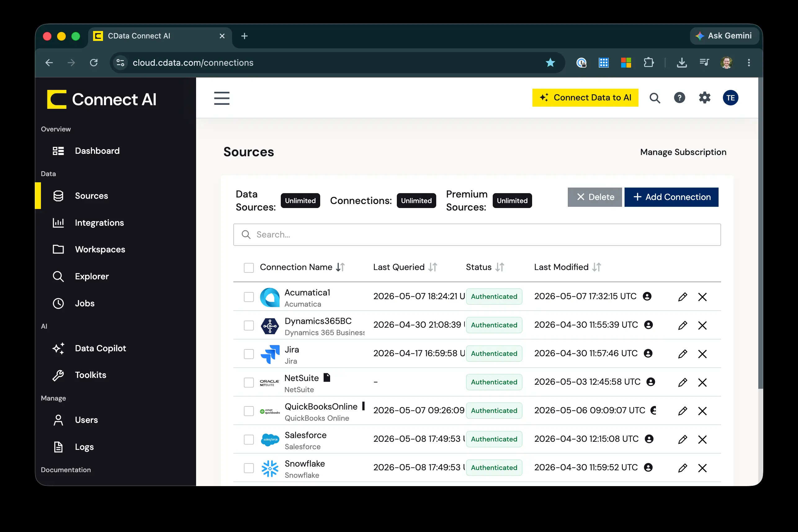Image resolution: width=798 pixels, height=532 pixels.
Task: Toggle the hamburger menu icon
Action: 222,98
